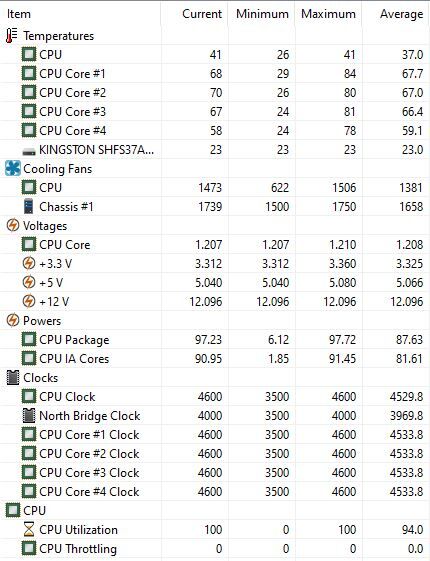Viewport: 430px width, 561px height.
Task: Click CPU Core #2 current value 70
Action: (216, 93)
